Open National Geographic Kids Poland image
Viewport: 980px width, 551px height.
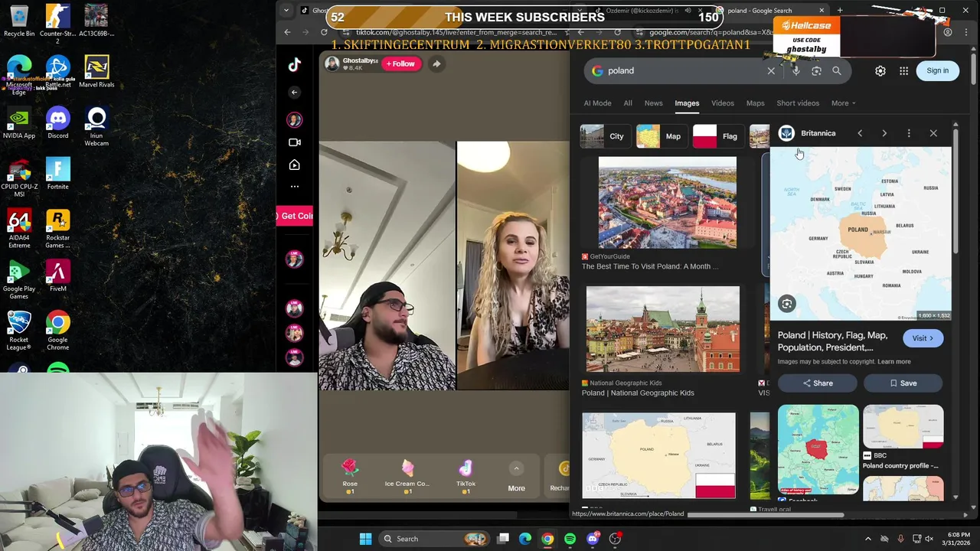click(663, 329)
